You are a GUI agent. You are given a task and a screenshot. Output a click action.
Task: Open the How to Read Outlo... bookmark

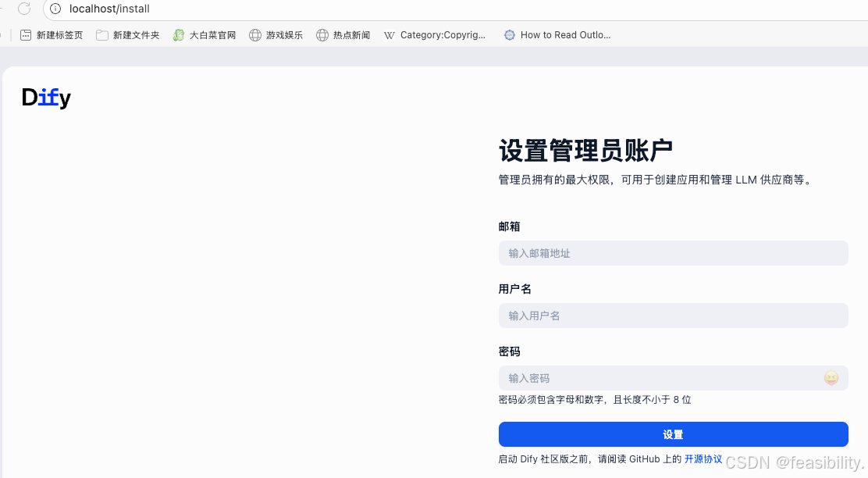(x=557, y=35)
